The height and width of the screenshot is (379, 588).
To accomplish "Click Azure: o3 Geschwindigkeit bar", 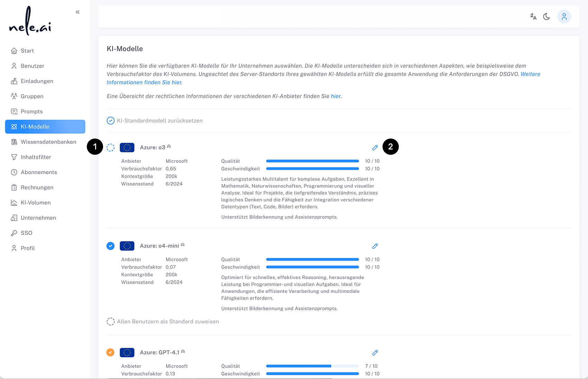I will tap(312, 169).
